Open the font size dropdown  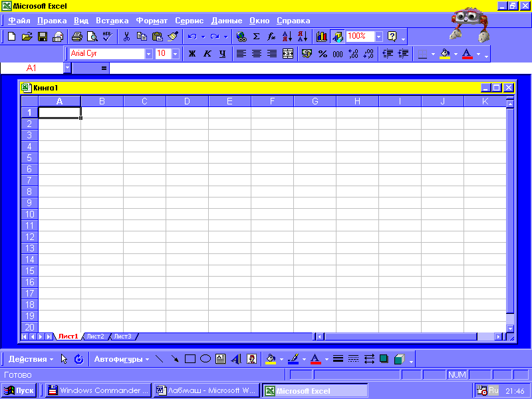[176, 54]
